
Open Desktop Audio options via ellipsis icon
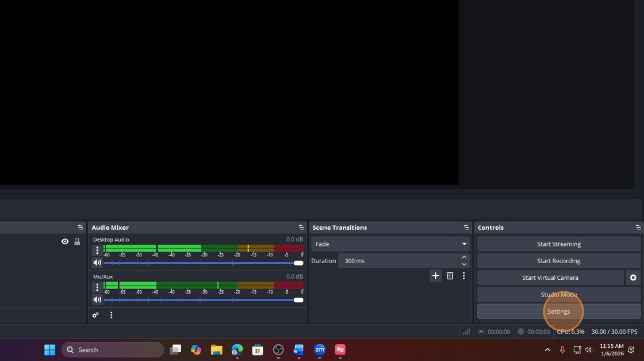click(x=97, y=249)
